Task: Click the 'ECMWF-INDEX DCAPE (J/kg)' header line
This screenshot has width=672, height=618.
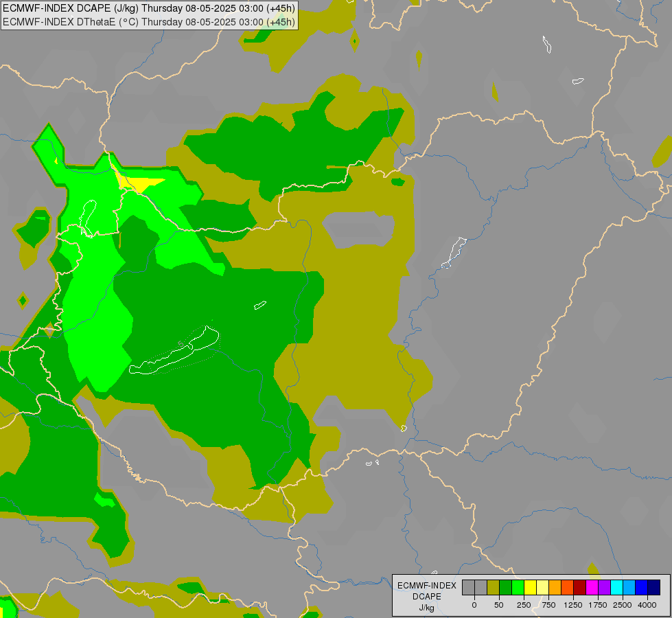Action: click(x=149, y=8)
